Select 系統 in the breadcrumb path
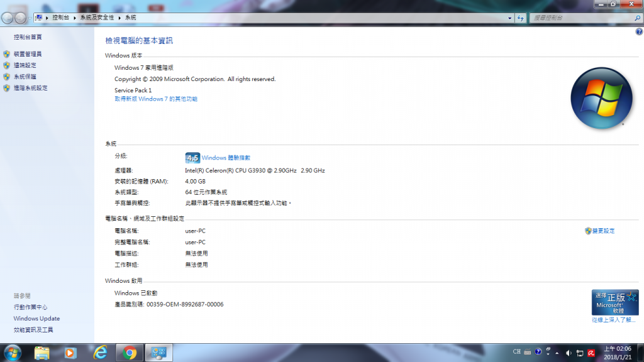Screen dimensions: 644x362 (x=131, y=18)
